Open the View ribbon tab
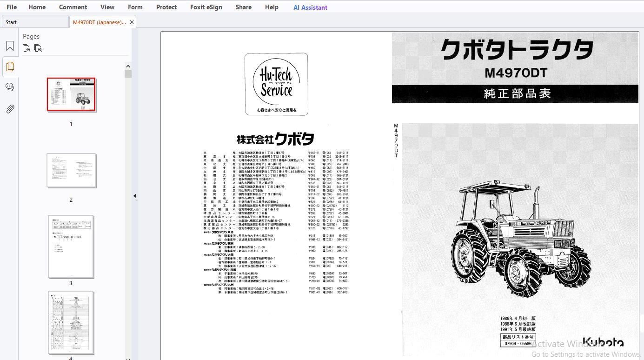The width and height of the screenshot is (644, 360). 107,7
